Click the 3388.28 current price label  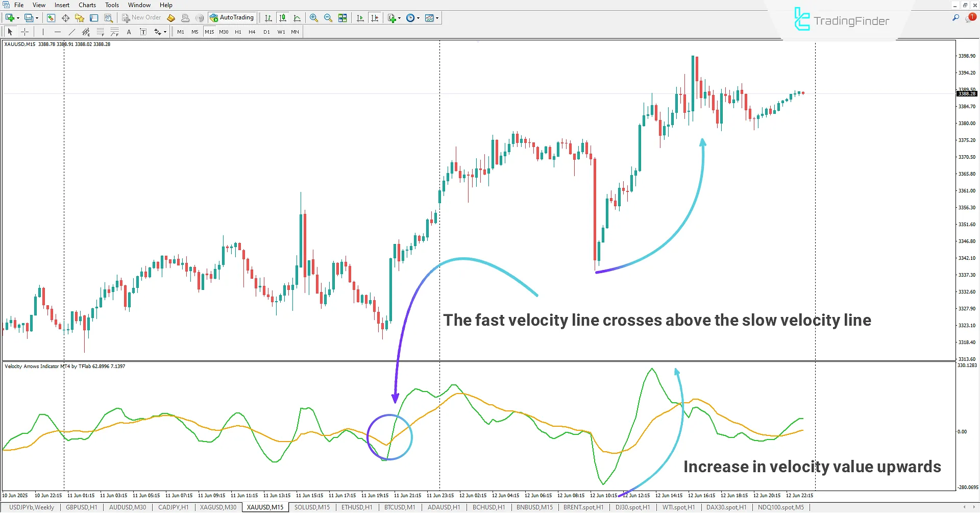(966, 94)
